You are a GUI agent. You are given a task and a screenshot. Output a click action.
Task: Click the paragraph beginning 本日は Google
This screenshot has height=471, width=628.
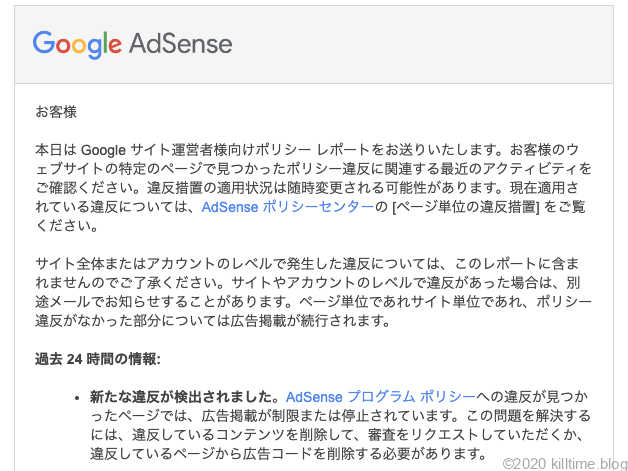pyautogui.click(x=312, y=167)
